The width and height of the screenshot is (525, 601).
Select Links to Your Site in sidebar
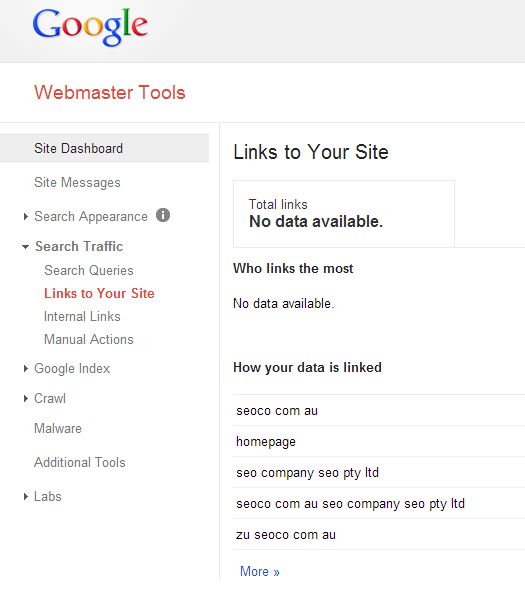pyautogui.click(x=99, y=294)
